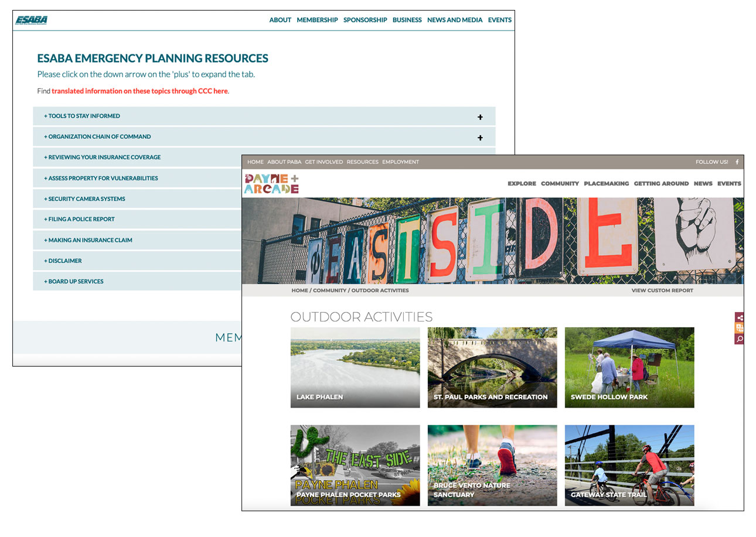Click Community in the breadcrumb trail

tap(329, 290)
